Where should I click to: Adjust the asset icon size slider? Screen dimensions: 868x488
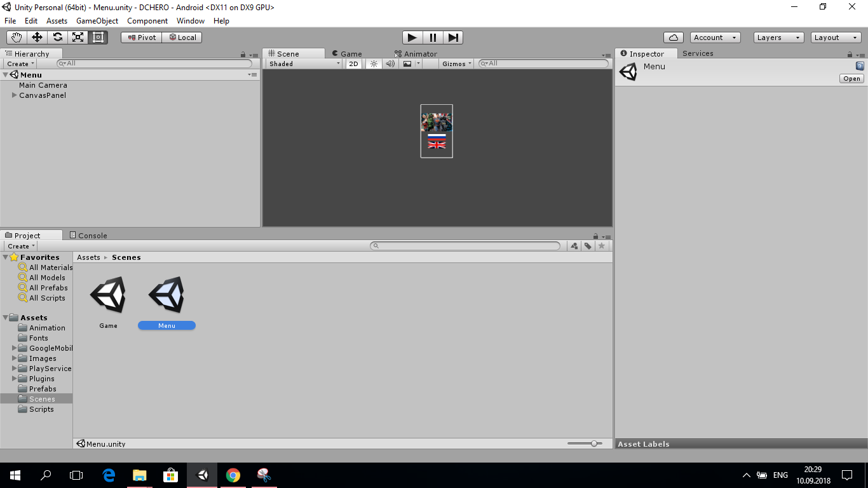tap(585, 444)
